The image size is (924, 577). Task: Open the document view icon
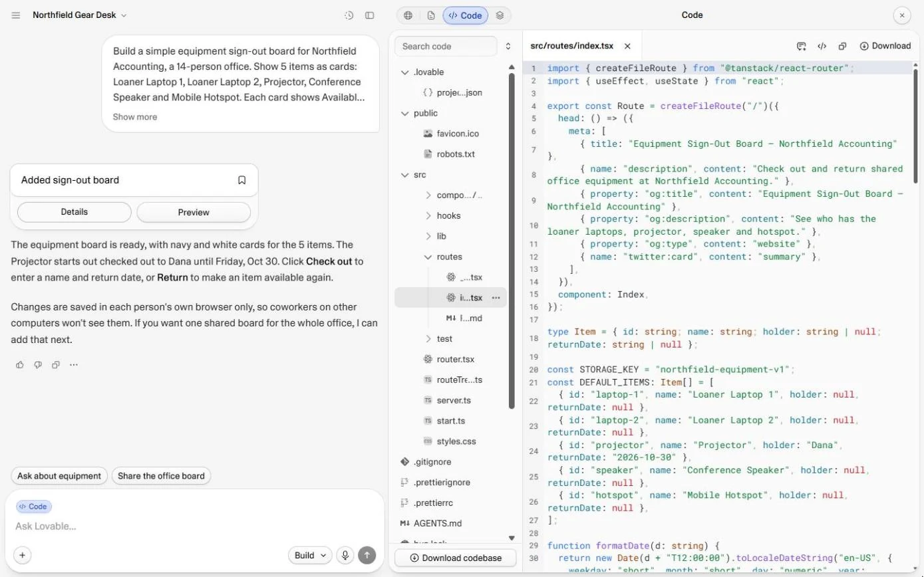(431, 15)
